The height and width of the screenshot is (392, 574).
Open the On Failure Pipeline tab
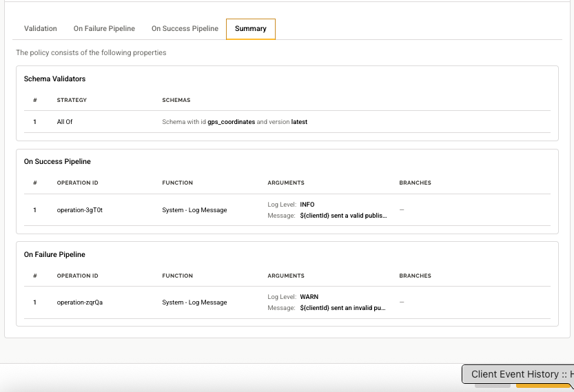(x=104, y=28)
